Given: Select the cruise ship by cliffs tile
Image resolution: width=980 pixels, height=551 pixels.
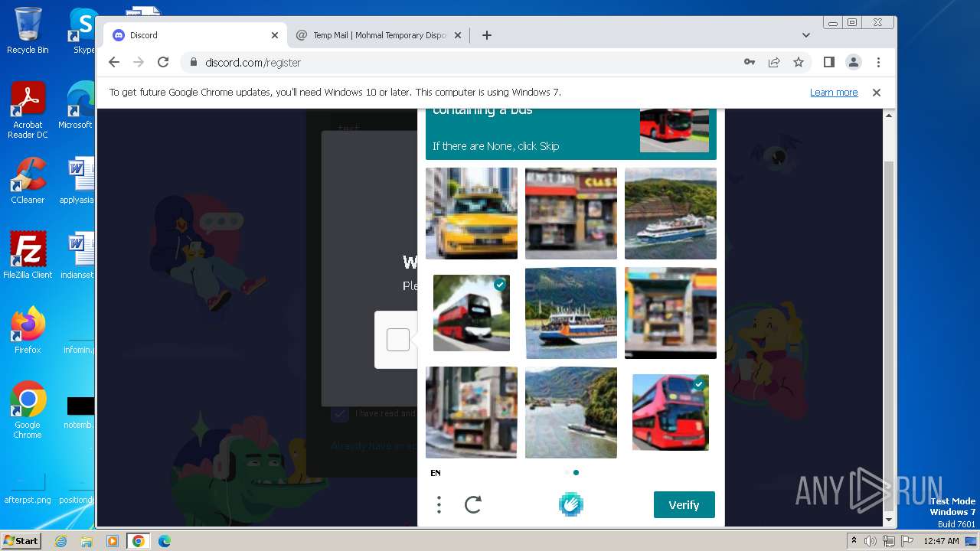Looking at the screenshot, I should [x=671, y=214].
